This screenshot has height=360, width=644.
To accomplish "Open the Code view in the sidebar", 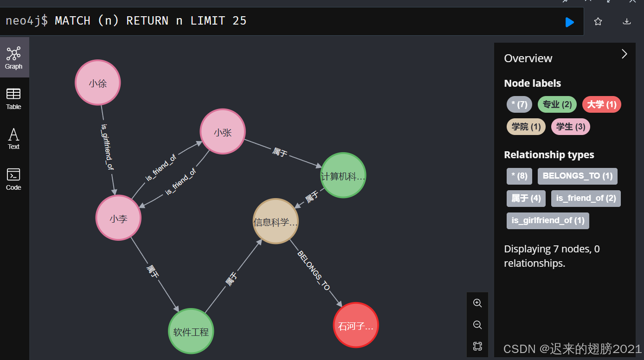I will [x=13, y=179].
